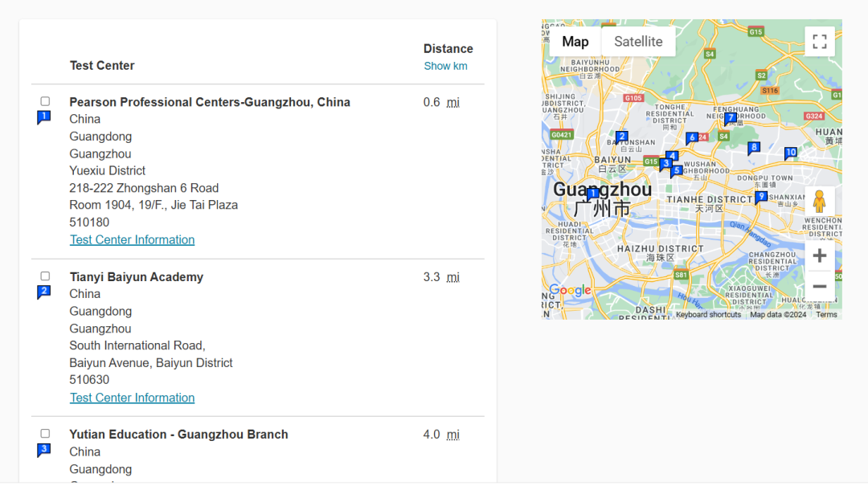Switch to Satellite map view
Image resolution: width=868 pixels, height=486 pixels.
coord(638,41)
